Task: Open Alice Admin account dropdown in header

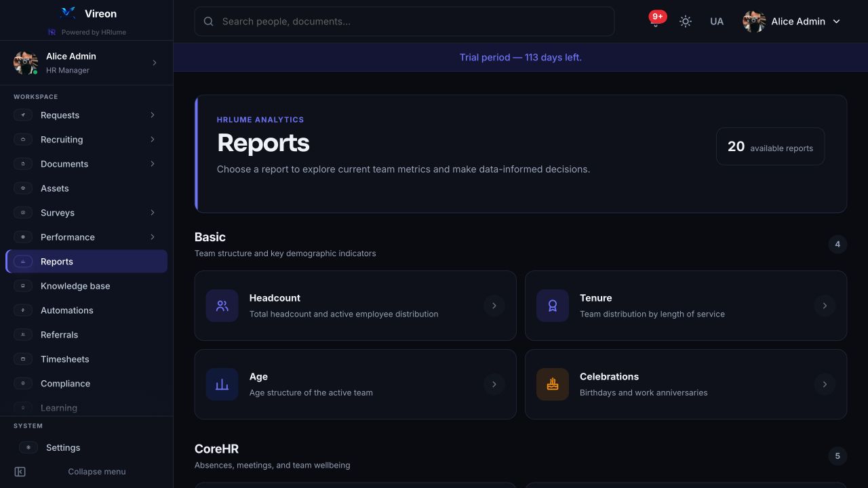Action: tap(792, 22)
